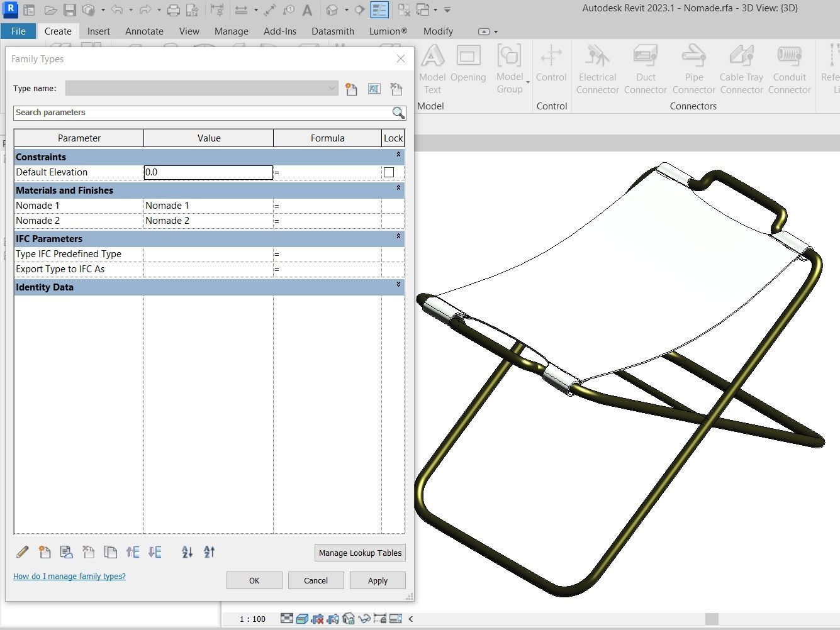Collapse the Constraints parameter group
The height and width of the screenshot is (630, 840).
coord(398,155)
